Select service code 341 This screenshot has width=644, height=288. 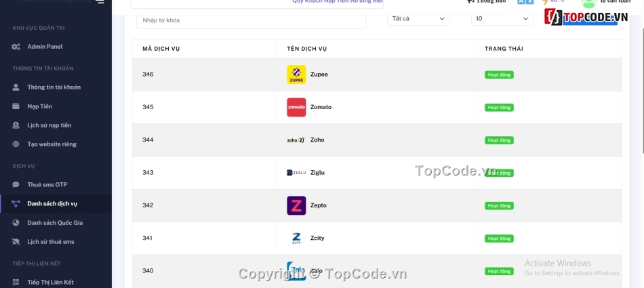coord(148,238)
